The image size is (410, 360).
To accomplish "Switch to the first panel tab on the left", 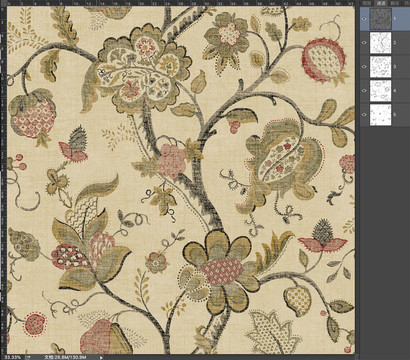I will [x=367, y=3].
